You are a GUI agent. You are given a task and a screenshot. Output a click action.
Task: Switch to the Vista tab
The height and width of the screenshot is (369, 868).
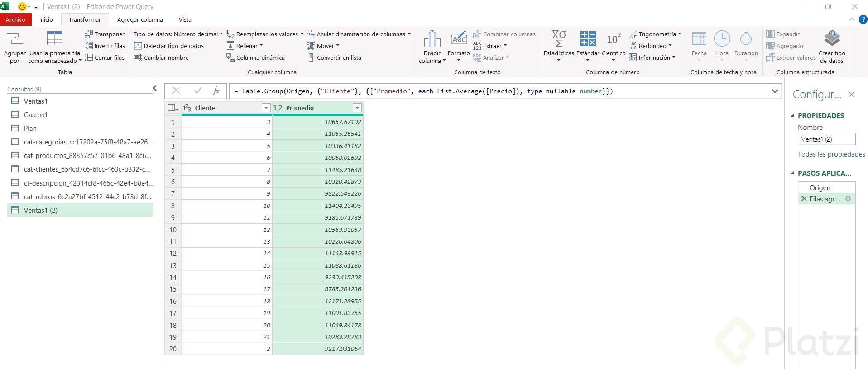185,19
